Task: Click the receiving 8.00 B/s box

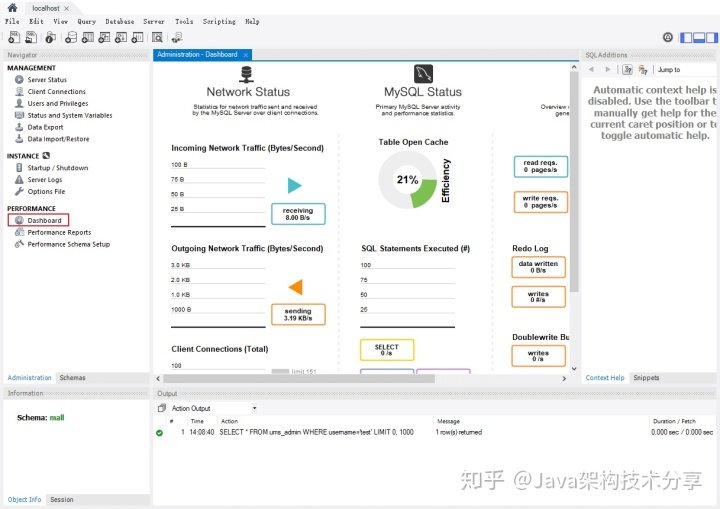Action: pyautogui.click(x=298, y=214)
